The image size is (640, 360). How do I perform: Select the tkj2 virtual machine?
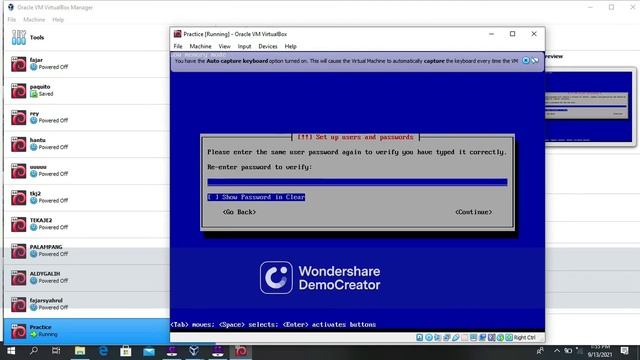[87, 198]
